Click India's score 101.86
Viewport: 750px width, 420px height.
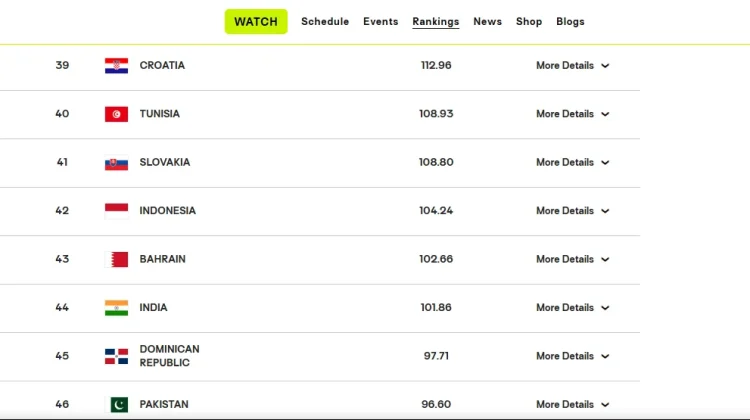click(436, 308)
